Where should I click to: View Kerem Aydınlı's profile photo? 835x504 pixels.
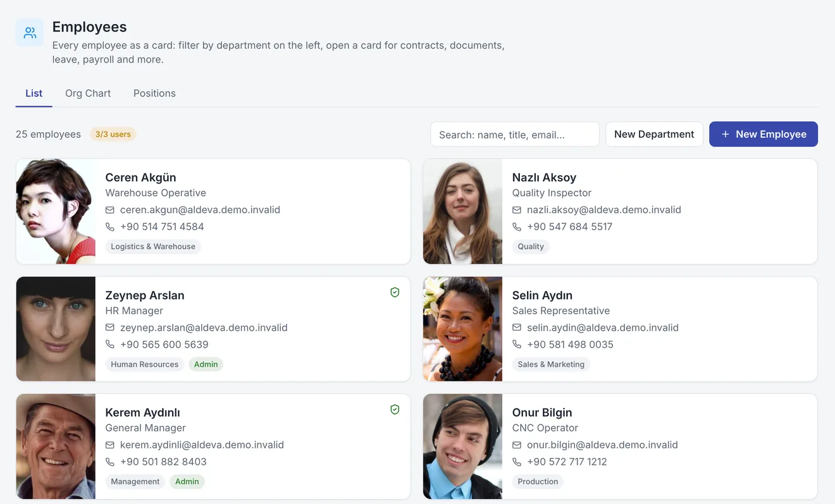coord(56,446)
